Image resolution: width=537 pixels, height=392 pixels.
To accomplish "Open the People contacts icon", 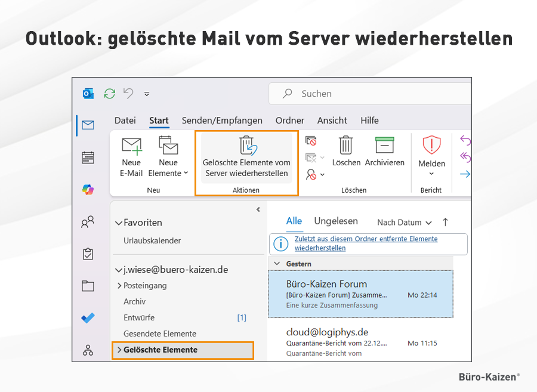I will (88, 222).
